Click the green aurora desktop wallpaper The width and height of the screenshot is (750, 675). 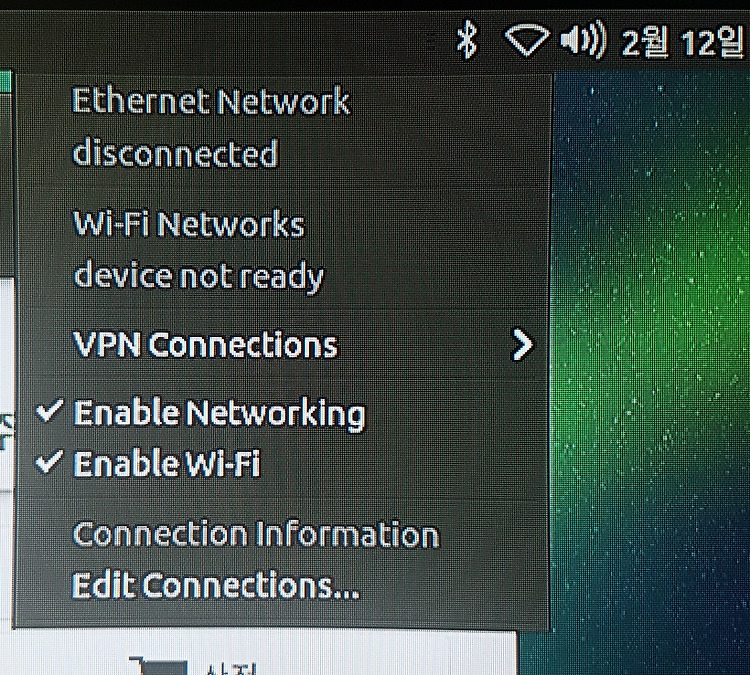(x=651, y=335)
